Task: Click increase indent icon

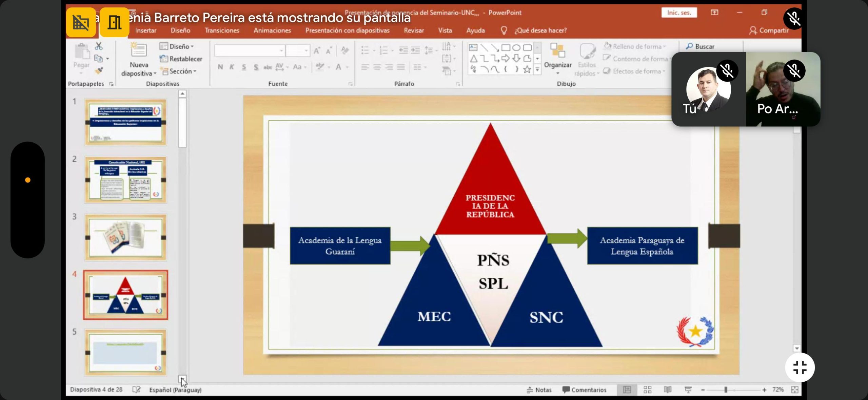Action: (415, 50)
